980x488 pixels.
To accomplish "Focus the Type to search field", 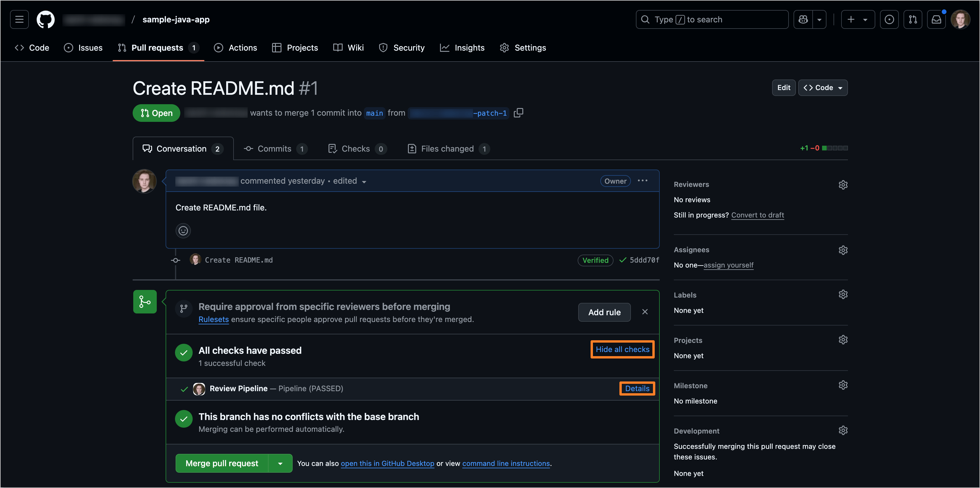I will [x=711, y=19].
